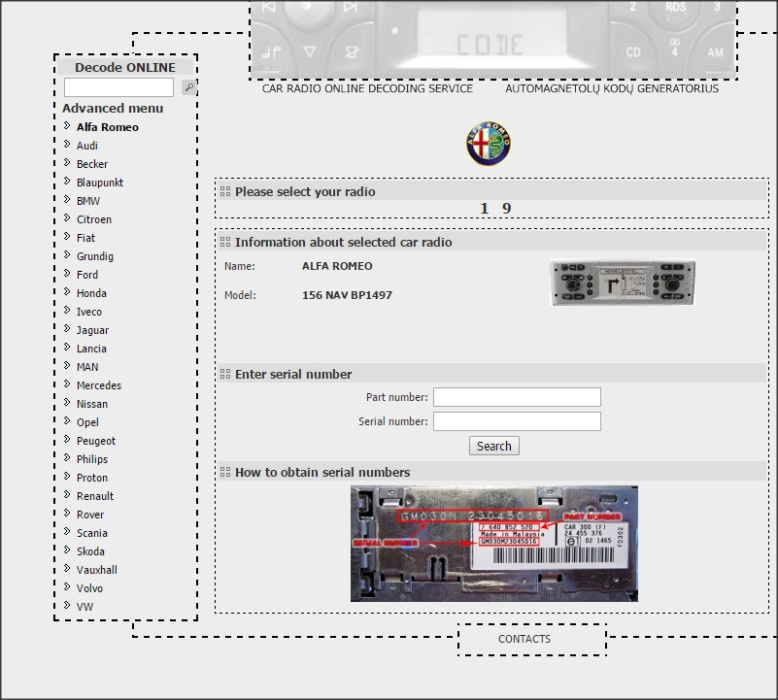Viewport: 778px width, 700px height.
Task: Go to the BMW radio list
Action: pyautogui.click(x=88, y=201)
